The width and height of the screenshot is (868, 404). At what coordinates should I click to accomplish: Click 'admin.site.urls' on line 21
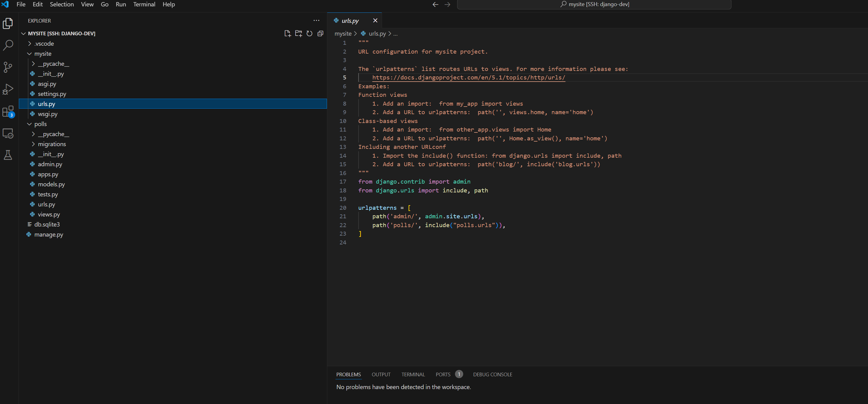point(451,216)
